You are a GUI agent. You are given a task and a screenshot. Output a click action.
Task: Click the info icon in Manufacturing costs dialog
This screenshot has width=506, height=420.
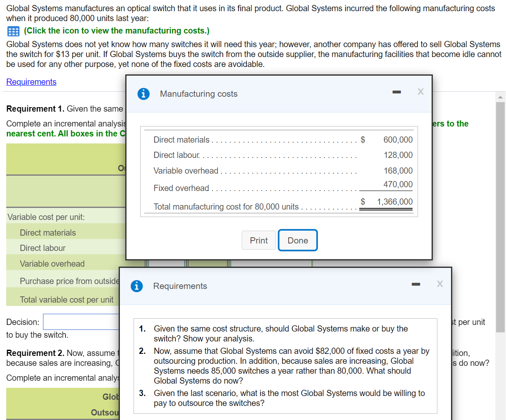tap(143, 94)
